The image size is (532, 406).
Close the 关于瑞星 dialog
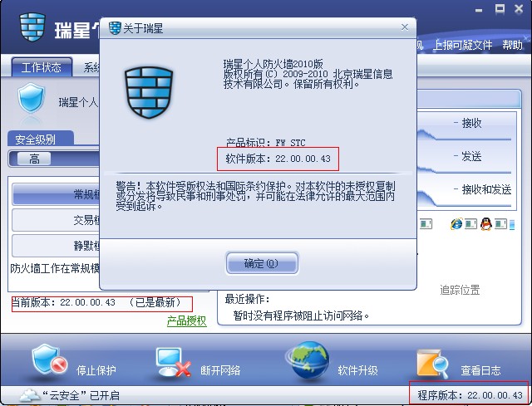405,27
